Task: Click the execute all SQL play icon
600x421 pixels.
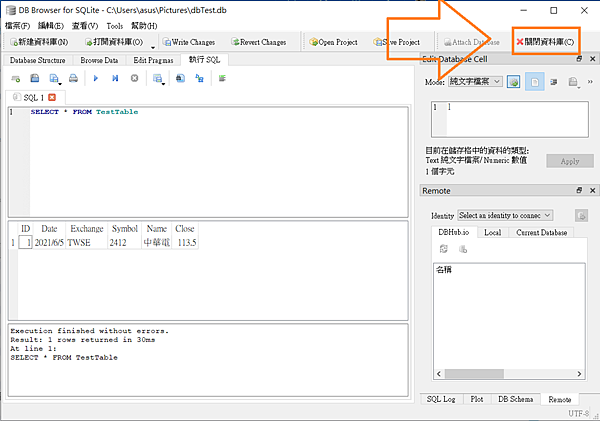Action: click(x=96, y=78)
